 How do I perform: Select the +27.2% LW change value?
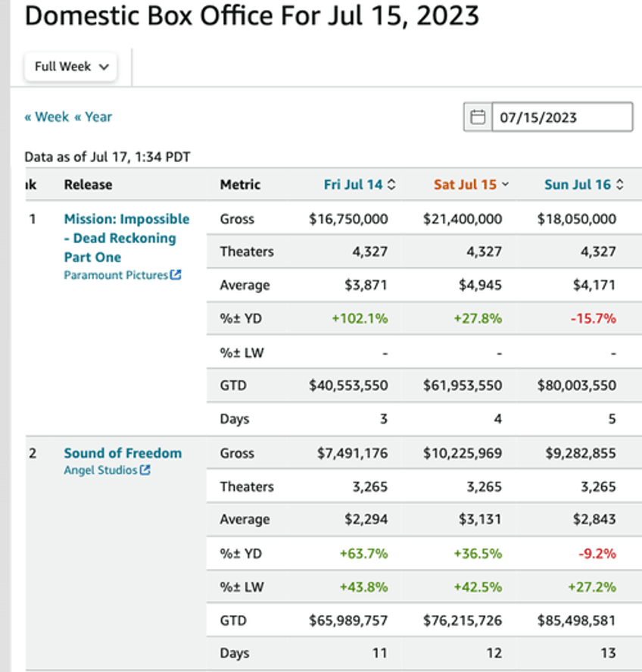[592, 586]
